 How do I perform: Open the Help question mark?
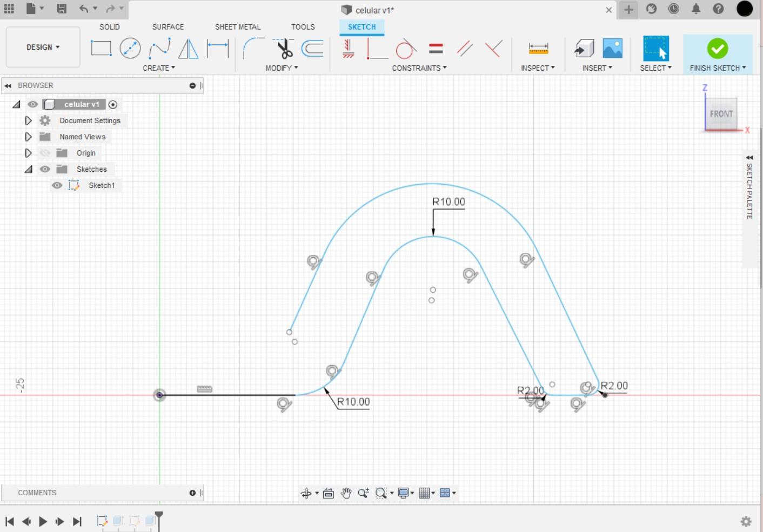(718, 9)
